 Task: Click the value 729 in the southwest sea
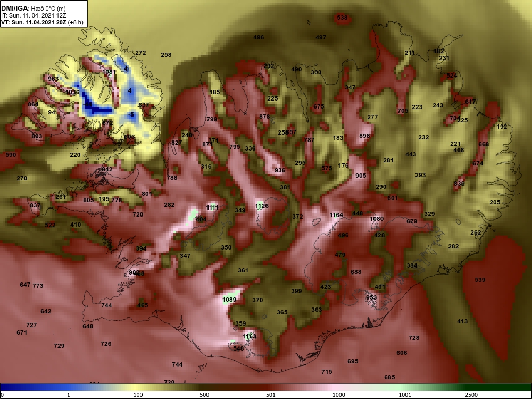coord(59,346)
